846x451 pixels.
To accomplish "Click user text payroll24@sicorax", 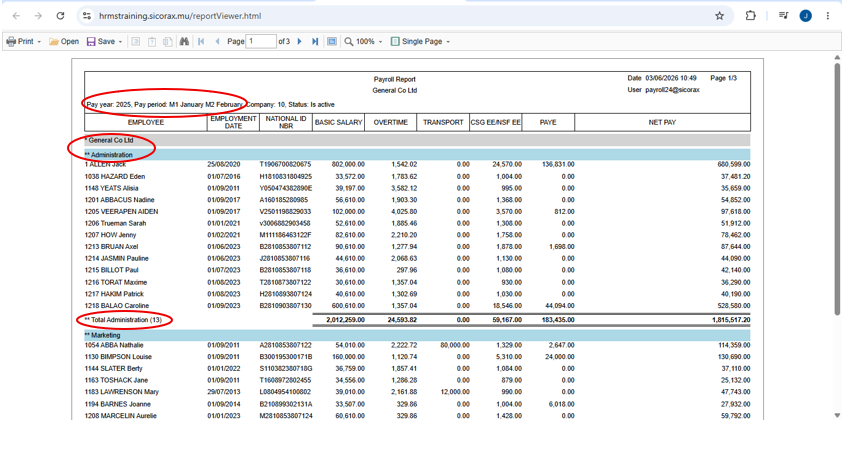I will tap(672, 90).
